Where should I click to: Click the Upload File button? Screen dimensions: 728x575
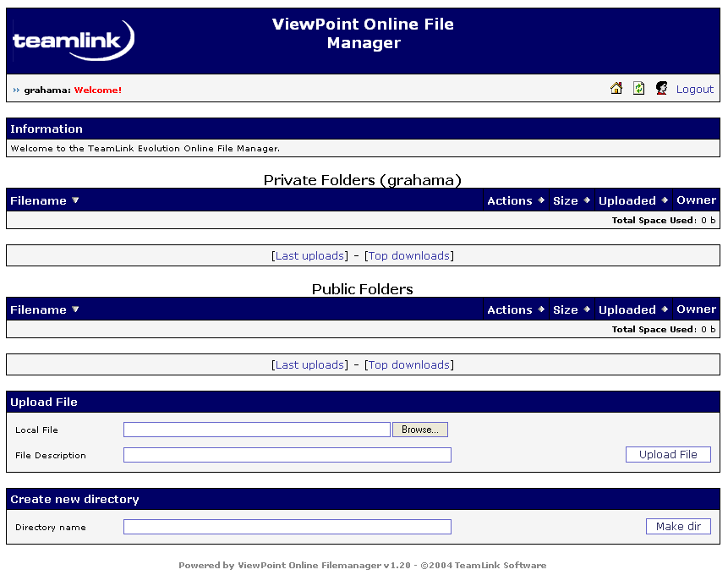coord(668,455)
